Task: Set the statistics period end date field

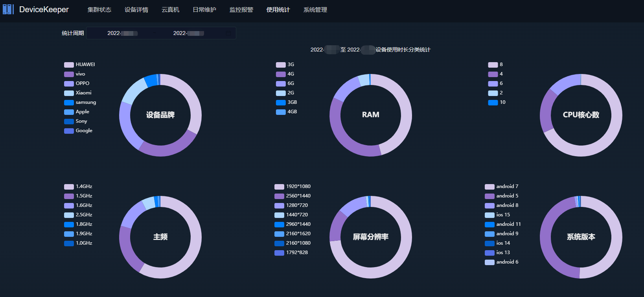Action: (x=188, y=33)
